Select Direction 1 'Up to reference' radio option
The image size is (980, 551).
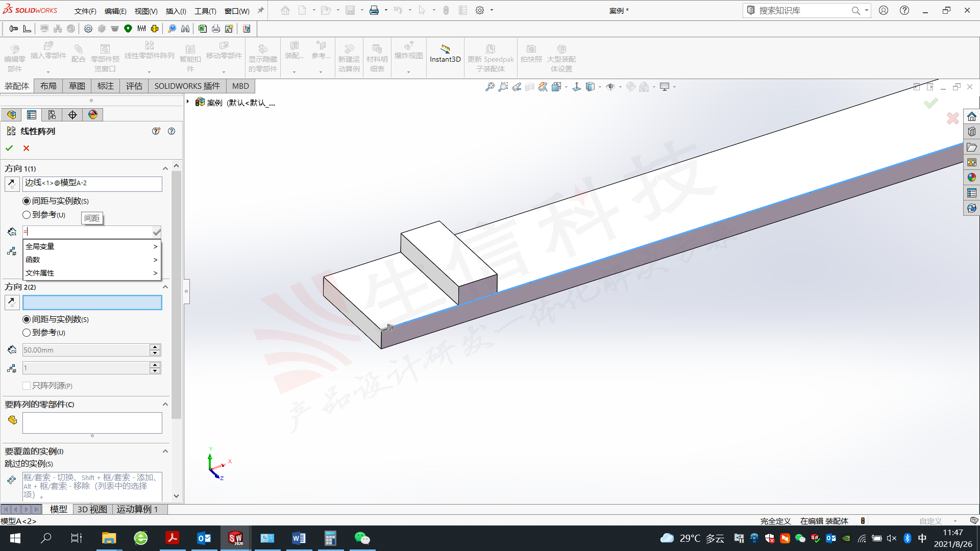(27, 215)
